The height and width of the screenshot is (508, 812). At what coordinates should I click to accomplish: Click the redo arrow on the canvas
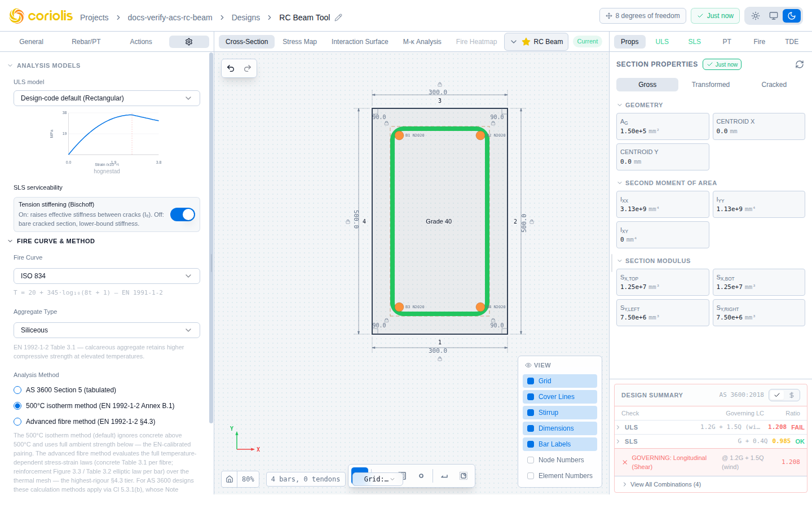[x=248, y=68]
